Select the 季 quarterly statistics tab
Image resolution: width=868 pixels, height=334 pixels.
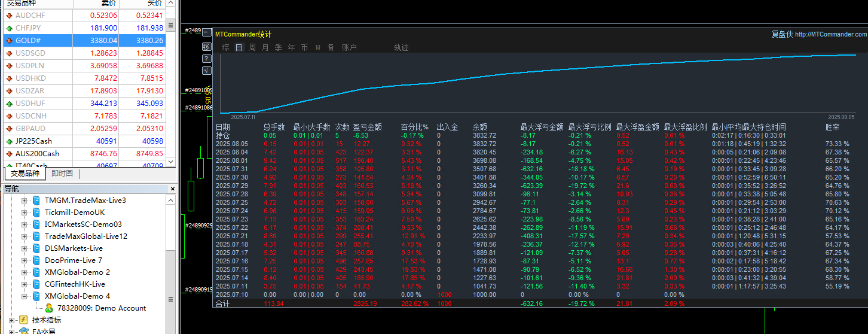pyautogui.click(x=278, y=47)
